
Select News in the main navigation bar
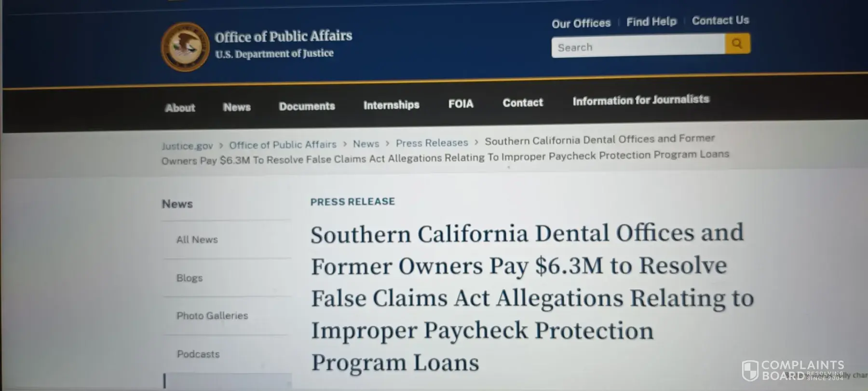point(237,107)
